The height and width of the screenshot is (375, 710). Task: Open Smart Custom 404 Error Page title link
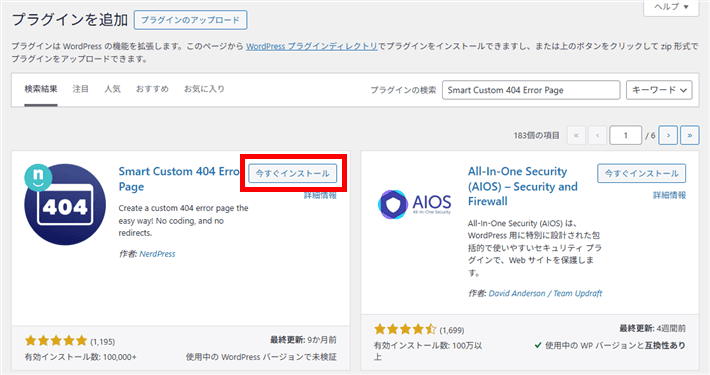coord(179,179)
